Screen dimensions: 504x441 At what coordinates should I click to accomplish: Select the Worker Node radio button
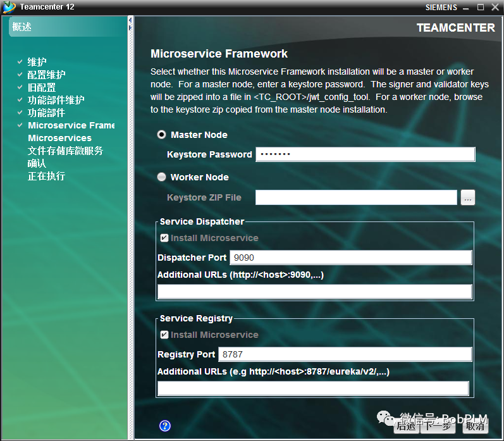[161, 177]
